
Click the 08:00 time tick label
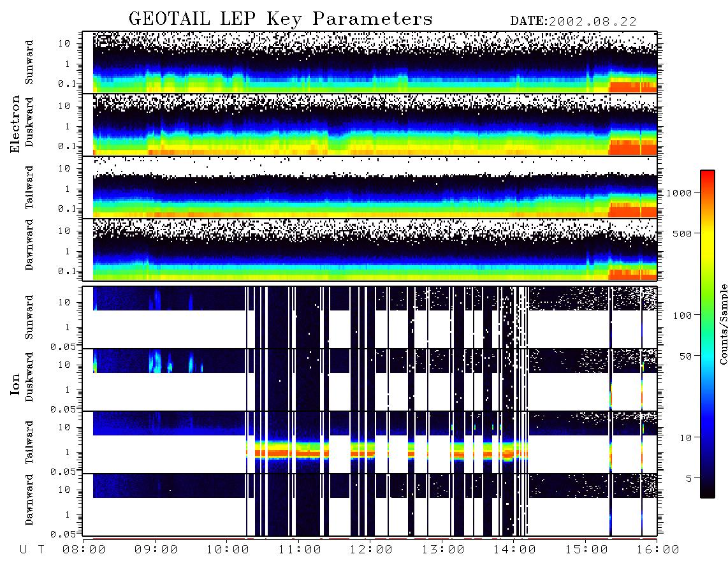pyautogui.click(x=84, y=550)
